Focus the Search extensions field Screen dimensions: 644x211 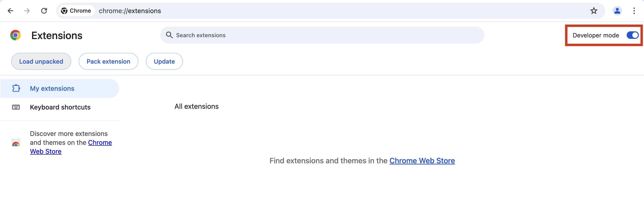325,35
